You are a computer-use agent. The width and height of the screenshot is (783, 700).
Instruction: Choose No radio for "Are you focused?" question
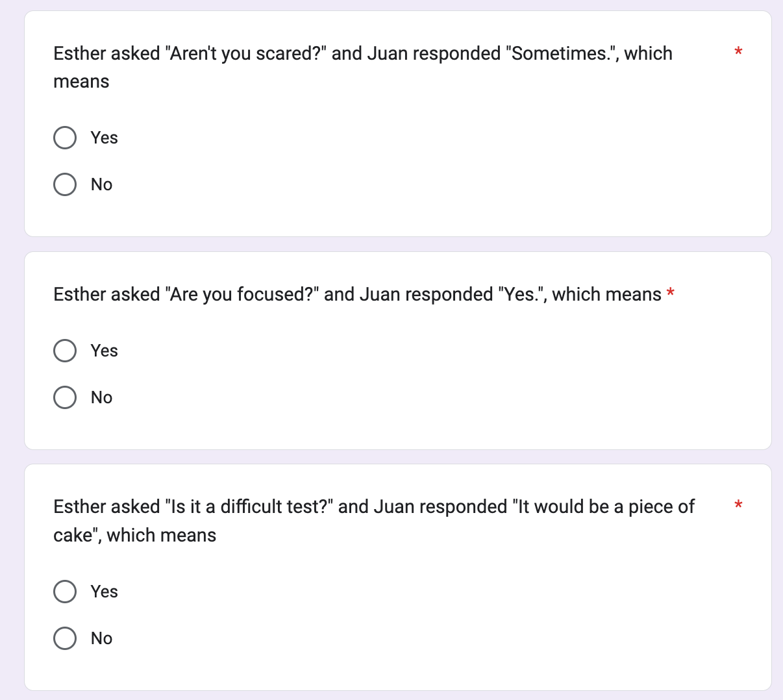(65, 397)
